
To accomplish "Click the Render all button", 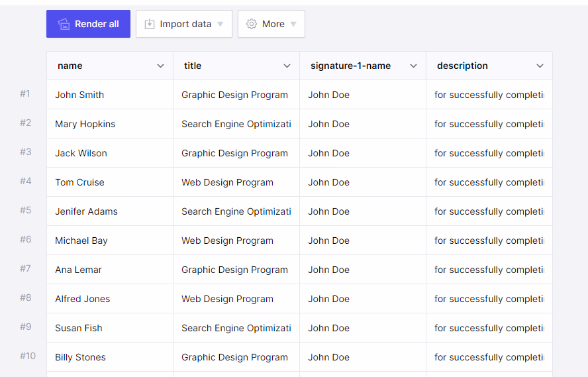I will (88, 24).
